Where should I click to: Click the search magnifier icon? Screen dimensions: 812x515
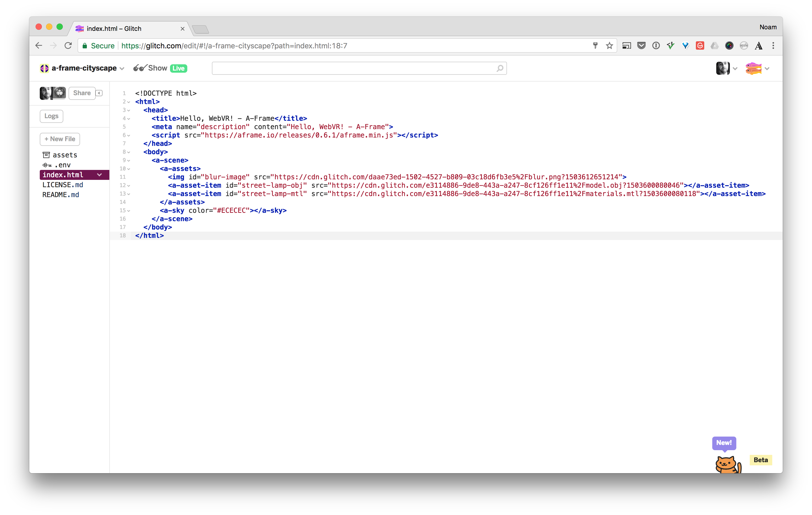pos(500,68)
